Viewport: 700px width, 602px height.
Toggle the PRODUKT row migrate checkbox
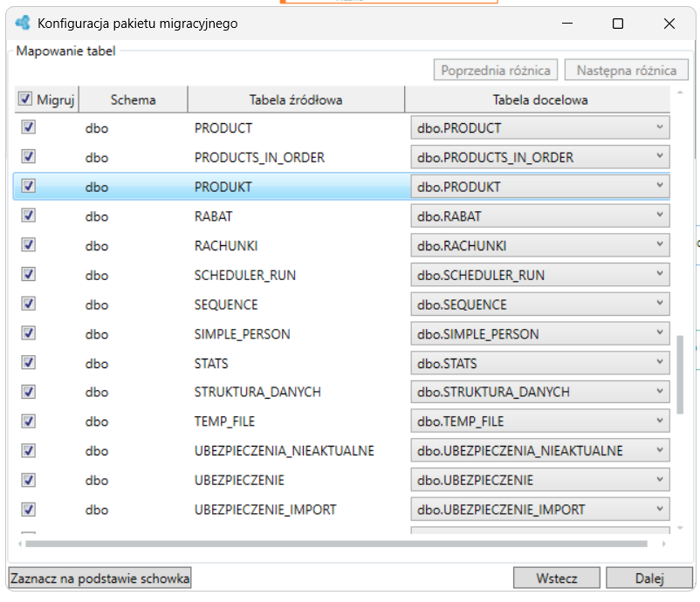point(29,186)
